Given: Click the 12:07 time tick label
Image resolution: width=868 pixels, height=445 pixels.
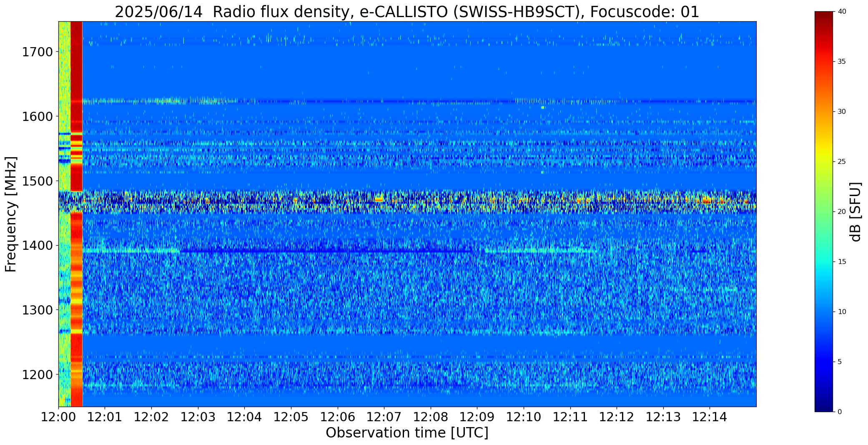Looking at the screenshot, I should pos(384,417).
